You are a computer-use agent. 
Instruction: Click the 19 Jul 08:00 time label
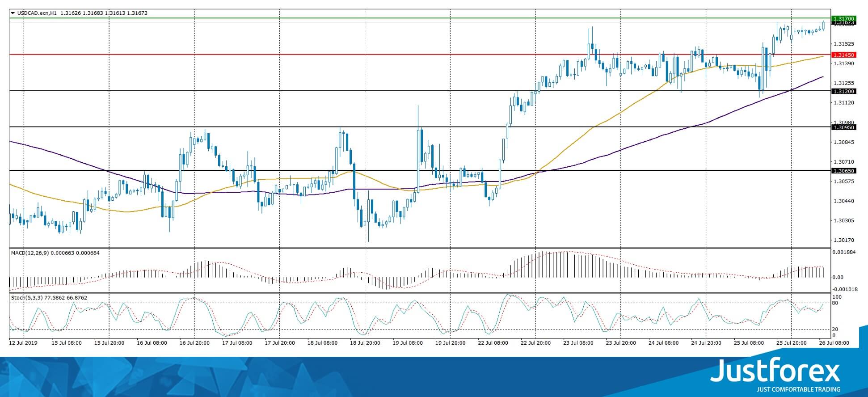tap(408, 343)
